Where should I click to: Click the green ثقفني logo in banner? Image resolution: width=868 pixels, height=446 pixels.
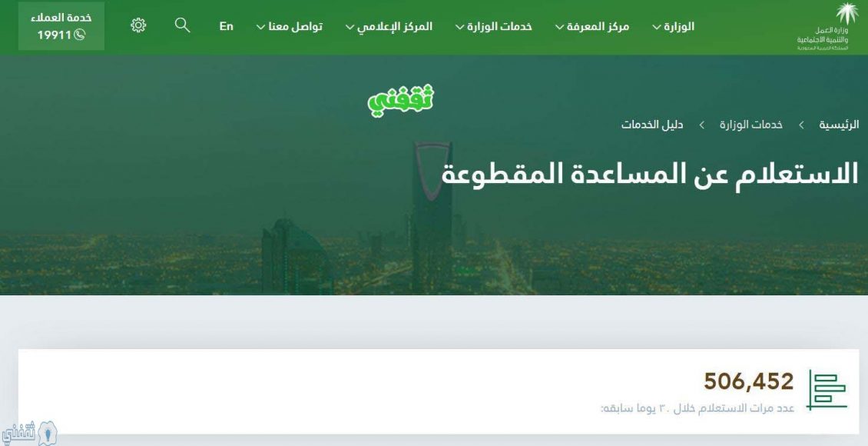401,100
